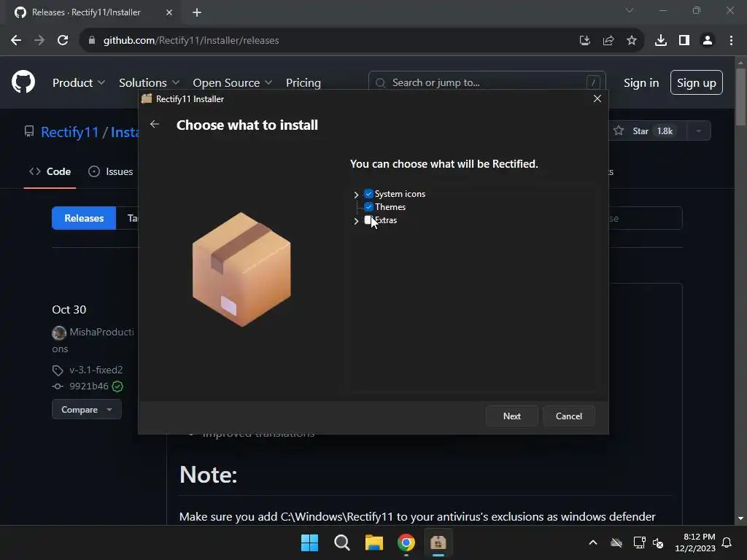747x560 pixels.
Task: Open the Rectify11 owner link
Action: [x=69, y=132]
